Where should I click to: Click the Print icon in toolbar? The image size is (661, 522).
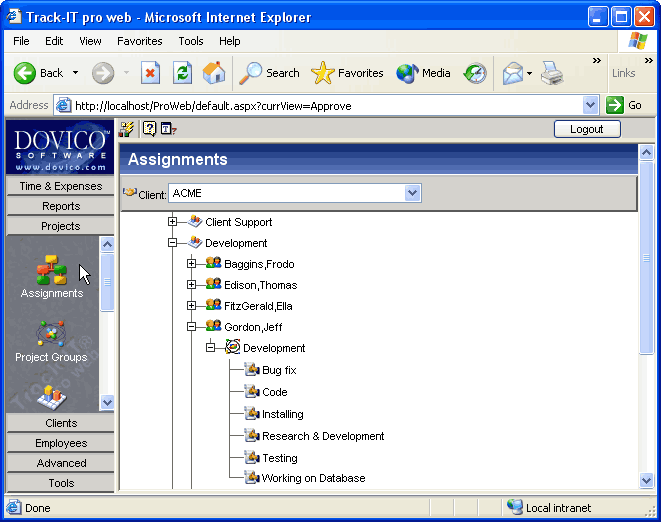coord(552,73)
